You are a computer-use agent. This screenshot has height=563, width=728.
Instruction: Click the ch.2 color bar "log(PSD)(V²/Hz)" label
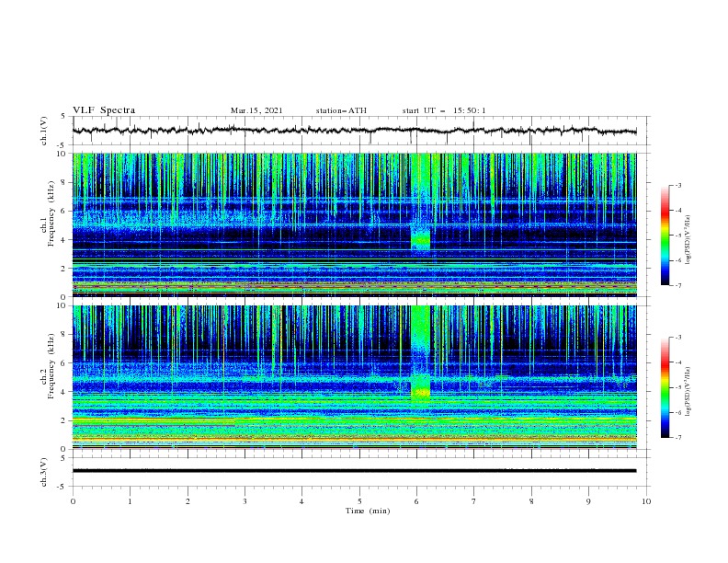click(688, 392)
